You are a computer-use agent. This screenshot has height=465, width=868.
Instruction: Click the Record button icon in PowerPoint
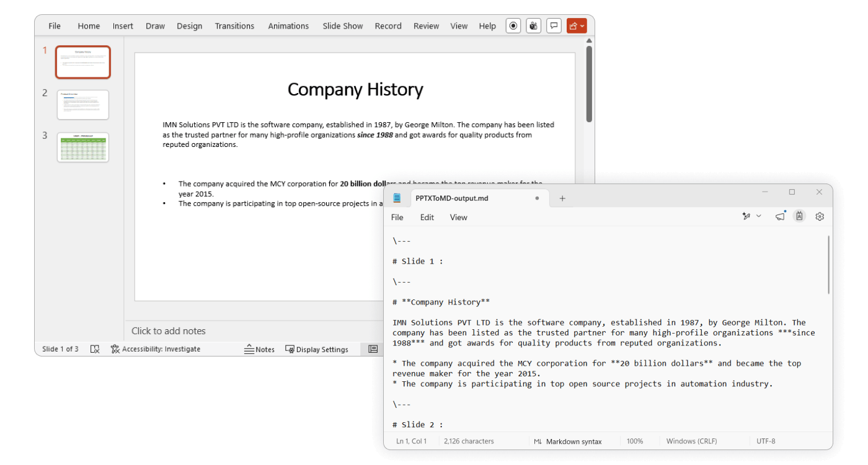pos(513,25)
